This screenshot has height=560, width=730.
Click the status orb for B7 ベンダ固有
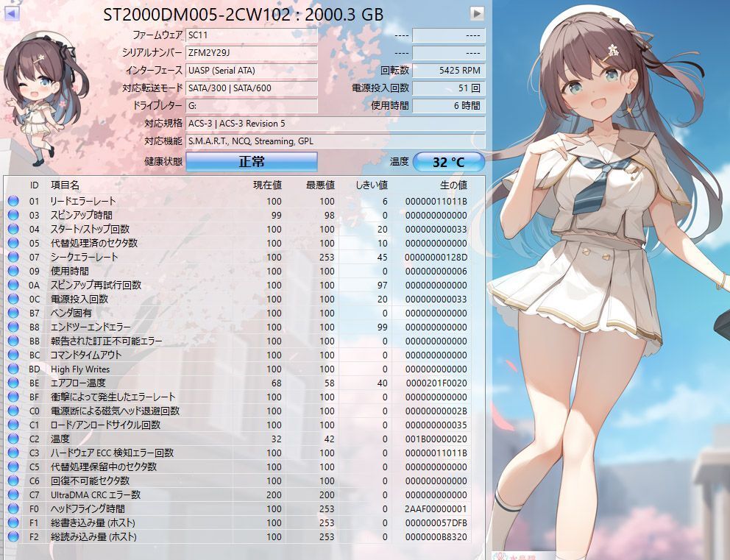click(x=13, y=313)
